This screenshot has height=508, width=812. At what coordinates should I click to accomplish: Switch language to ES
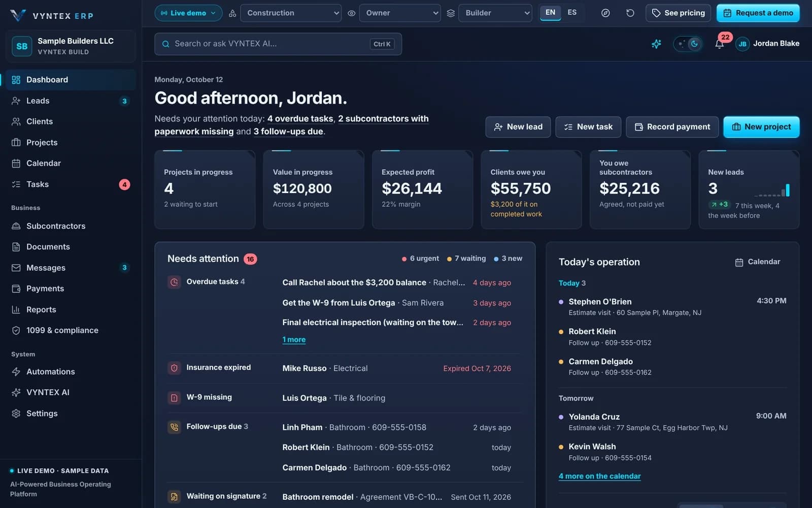pyautogui.click(x=572, y=13)
